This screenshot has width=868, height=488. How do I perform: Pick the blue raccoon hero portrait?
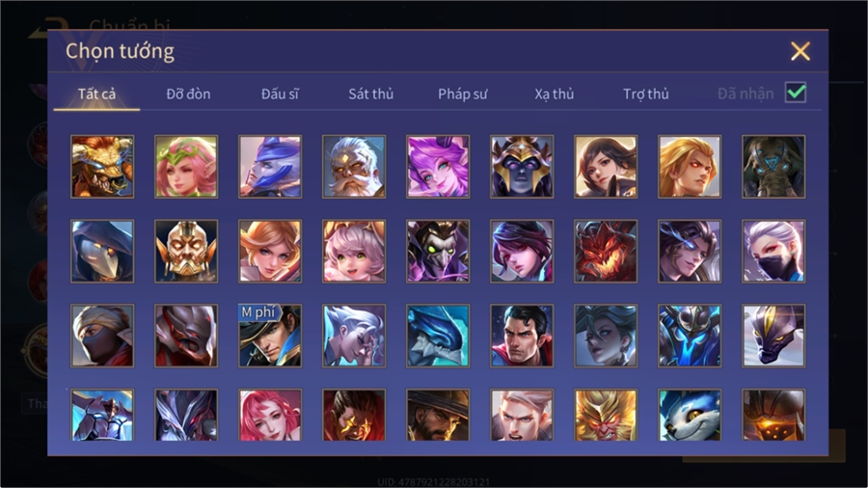pyautogui.click(x=690, y=415)
